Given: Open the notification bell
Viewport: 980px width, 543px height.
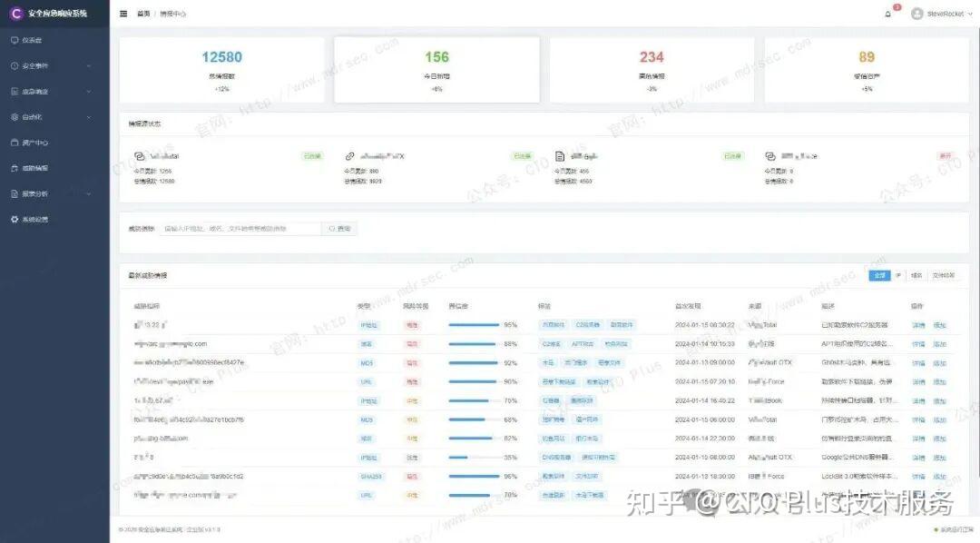Looking at the screenshot, I should tap(887, 14).
